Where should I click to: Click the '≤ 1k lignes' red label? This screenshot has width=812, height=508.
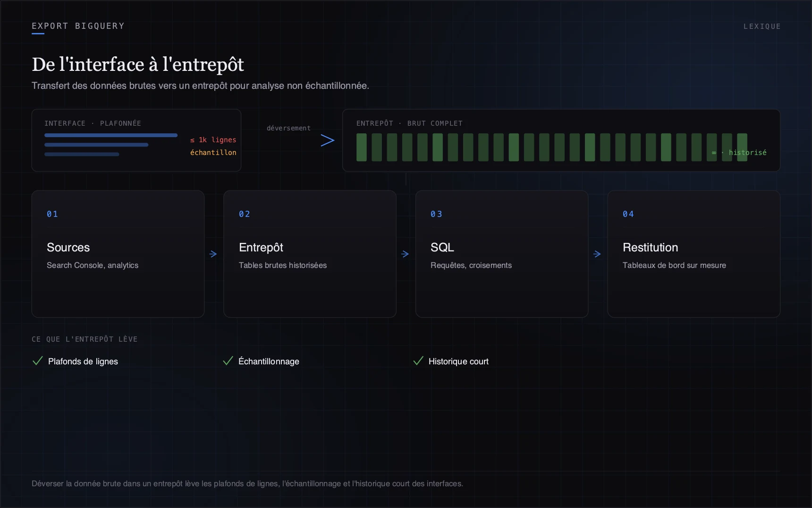click(213, 140)
